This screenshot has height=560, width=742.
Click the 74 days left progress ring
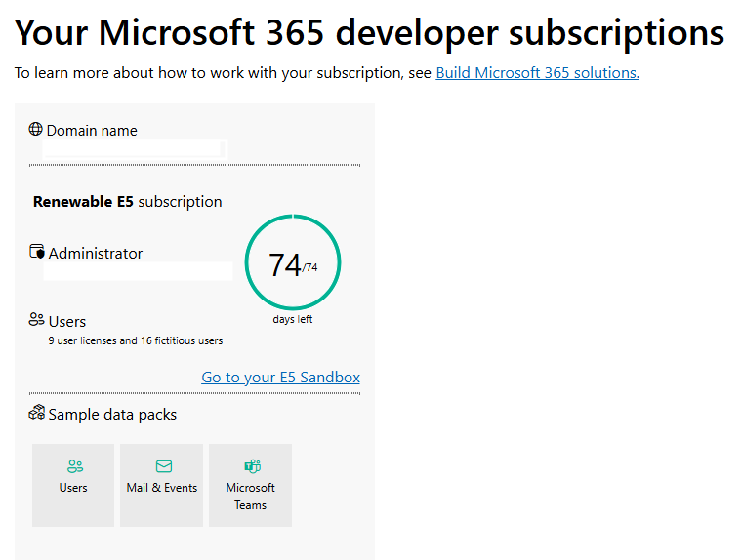293,262
